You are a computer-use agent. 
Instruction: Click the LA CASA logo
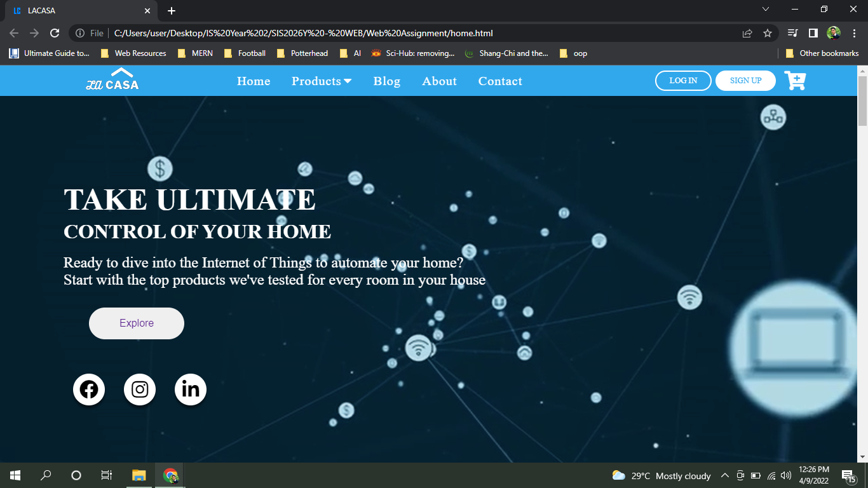tap(112, 81)
